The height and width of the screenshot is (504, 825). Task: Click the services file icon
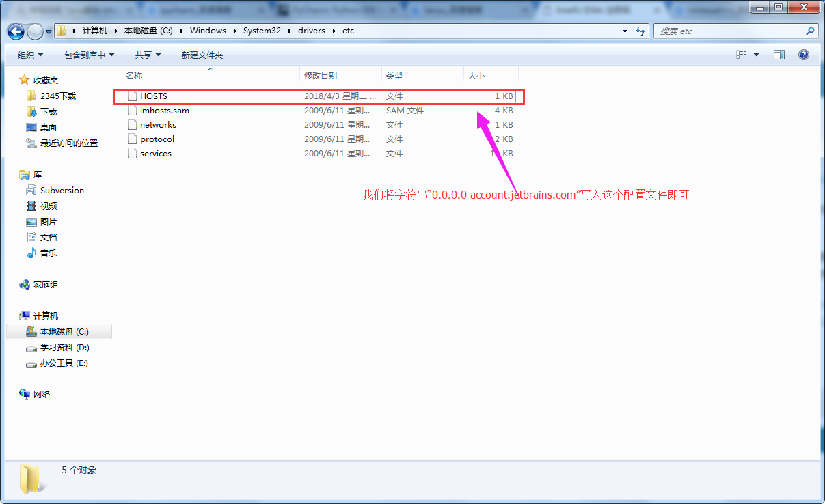(x=132, y=154)
